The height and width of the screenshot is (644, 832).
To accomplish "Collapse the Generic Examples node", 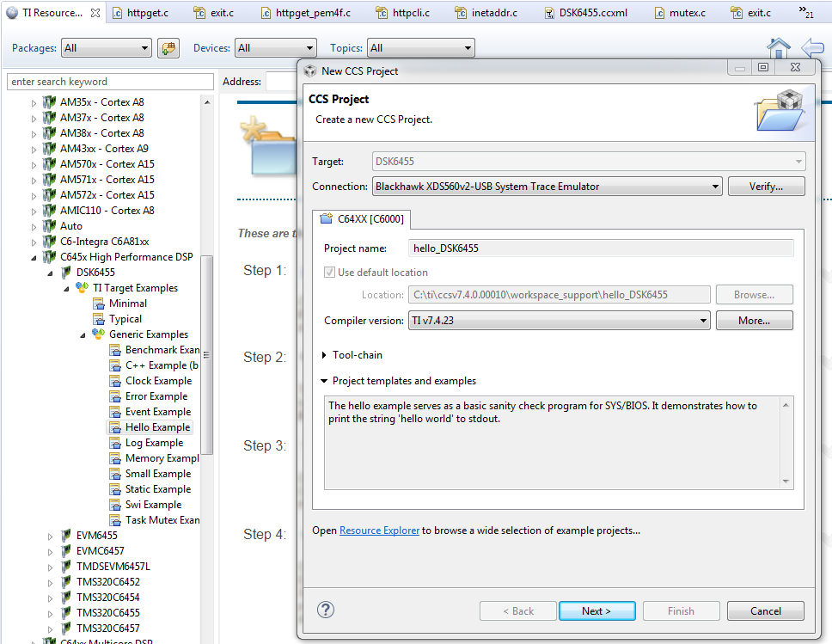I will point(83,335).
